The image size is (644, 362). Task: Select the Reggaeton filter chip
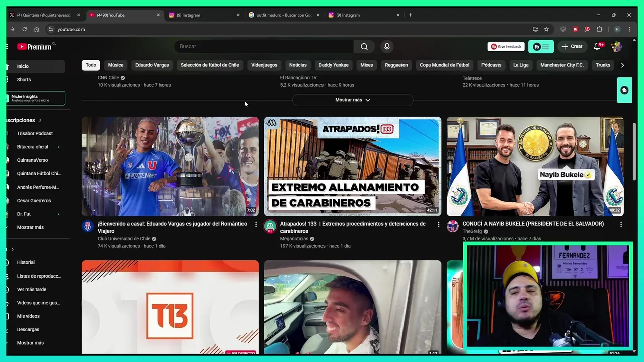(396, 65)
